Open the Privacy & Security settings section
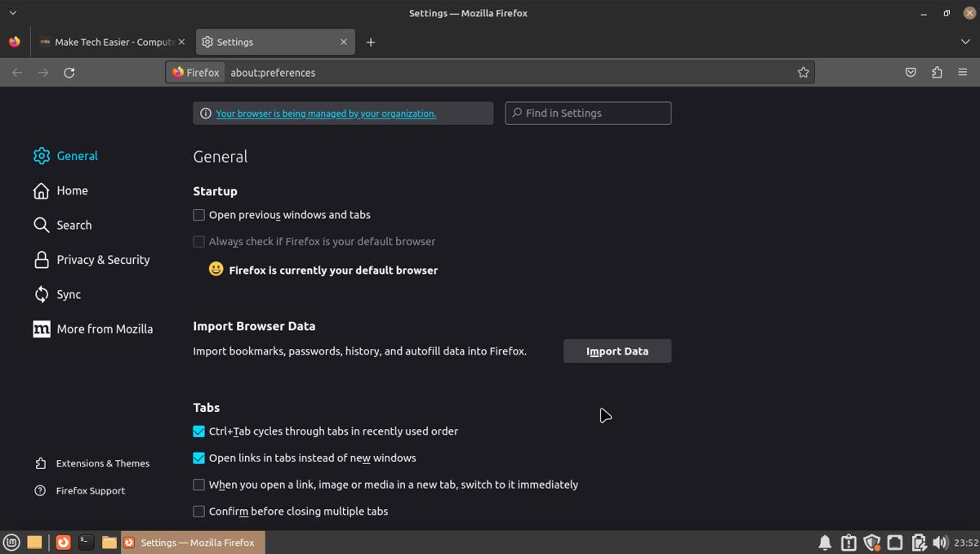This screenshot has width=980, height=554. (103, 259)
